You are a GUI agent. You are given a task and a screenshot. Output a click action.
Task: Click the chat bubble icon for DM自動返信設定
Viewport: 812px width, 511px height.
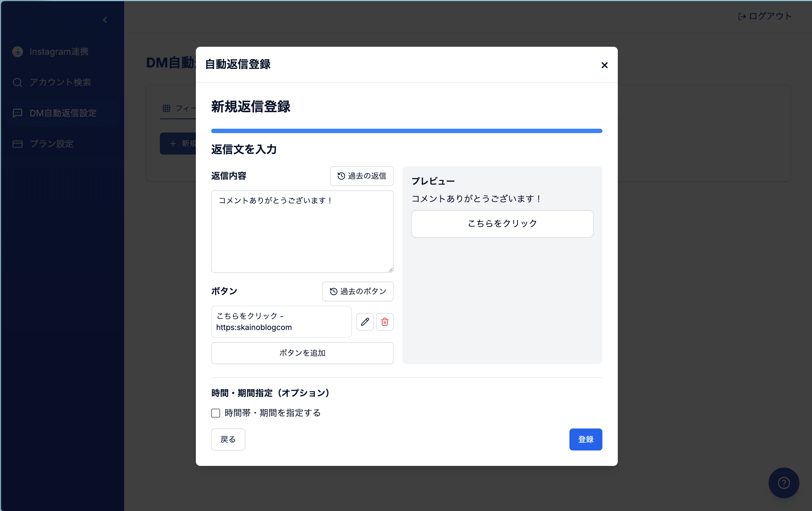pyautogui.click(x=18, y=113)
